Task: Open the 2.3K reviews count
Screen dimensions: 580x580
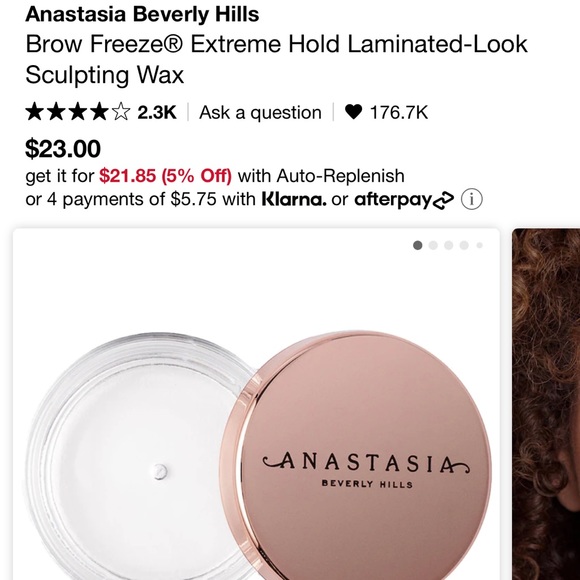Action: (x=157, y=112)
